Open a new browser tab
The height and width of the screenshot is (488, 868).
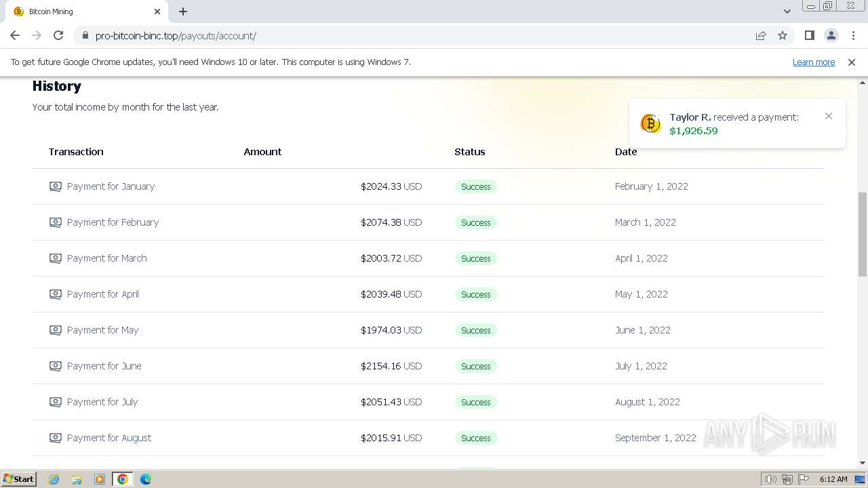tap(183, 12)
